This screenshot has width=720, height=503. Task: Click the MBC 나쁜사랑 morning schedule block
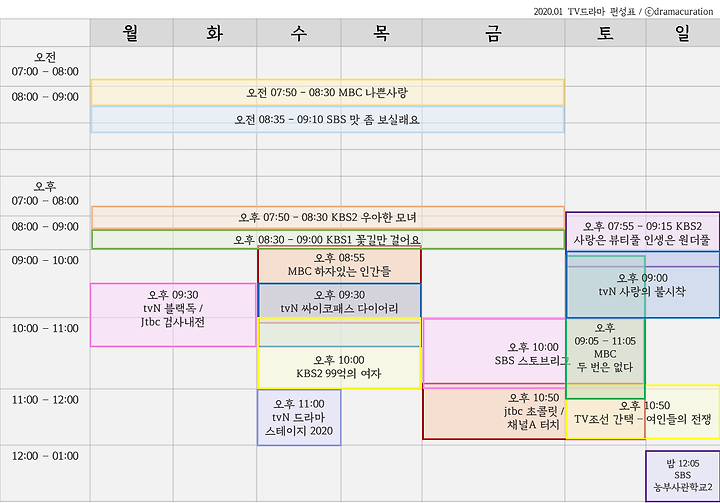[x=327, y=92]
